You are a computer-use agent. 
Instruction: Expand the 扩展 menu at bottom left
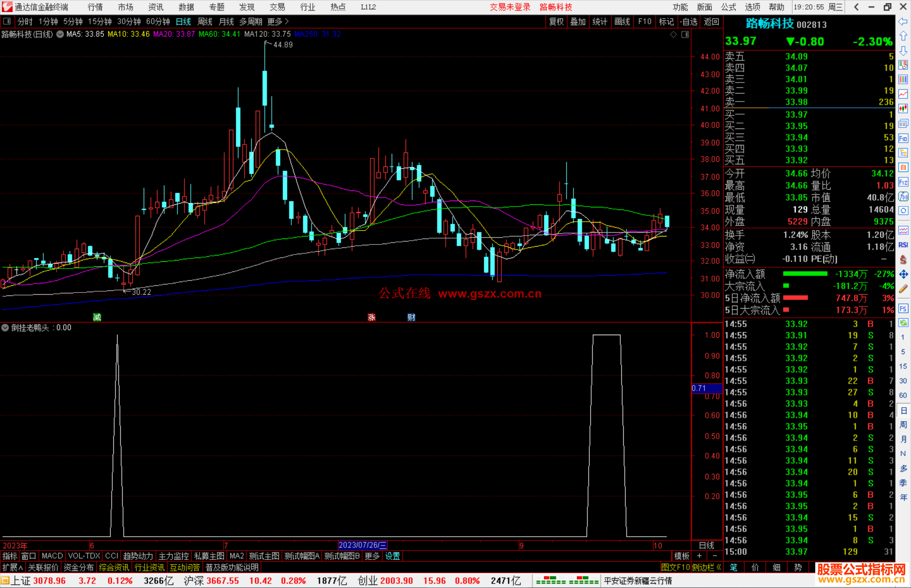[x=13, y=567]
